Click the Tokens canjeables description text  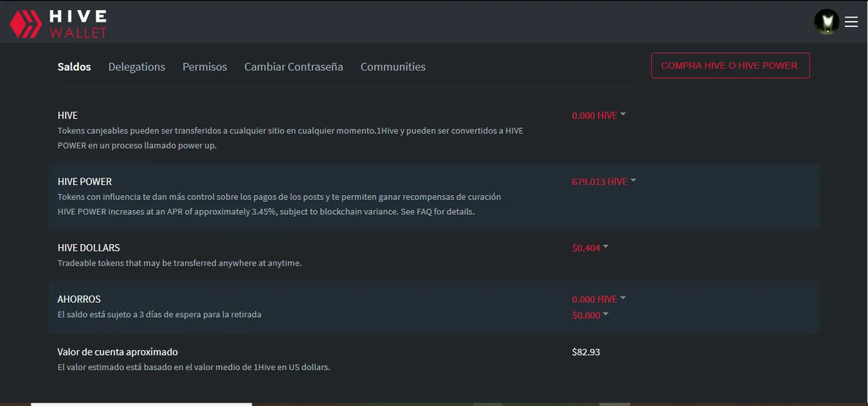290,138
